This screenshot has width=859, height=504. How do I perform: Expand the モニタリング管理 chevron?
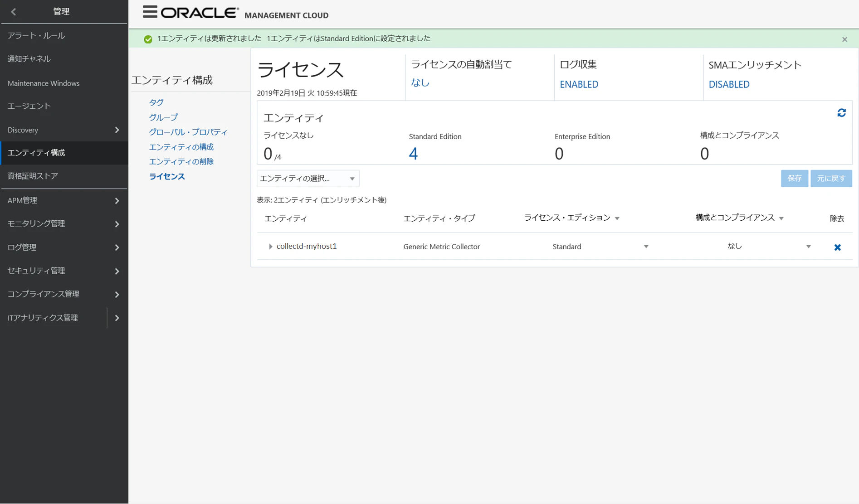[117, 224]
